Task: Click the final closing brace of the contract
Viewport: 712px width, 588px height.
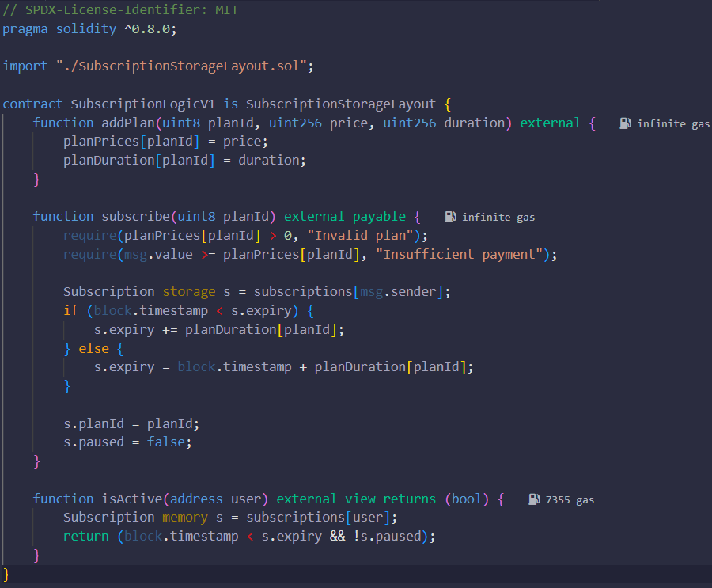Action: click(6, 575)
